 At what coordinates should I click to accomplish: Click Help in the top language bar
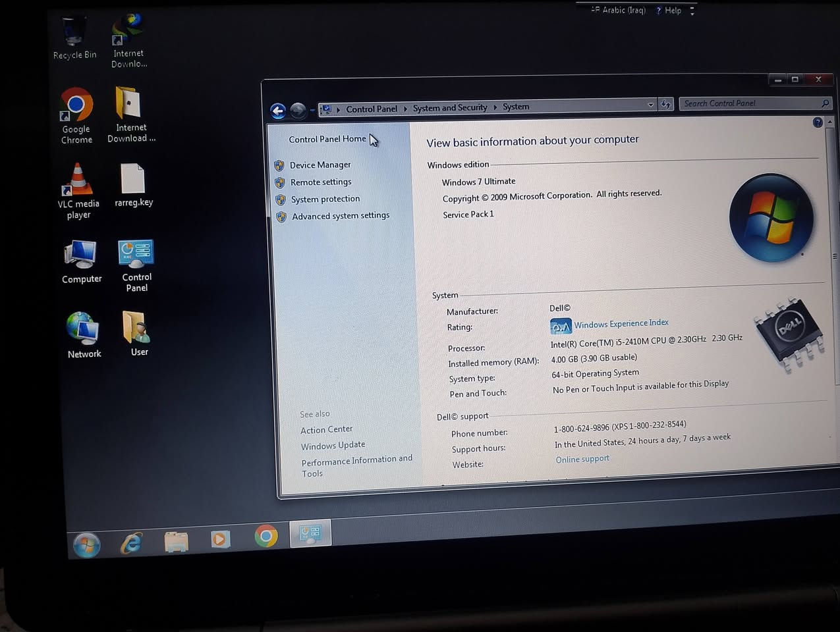tap(669, 11)
